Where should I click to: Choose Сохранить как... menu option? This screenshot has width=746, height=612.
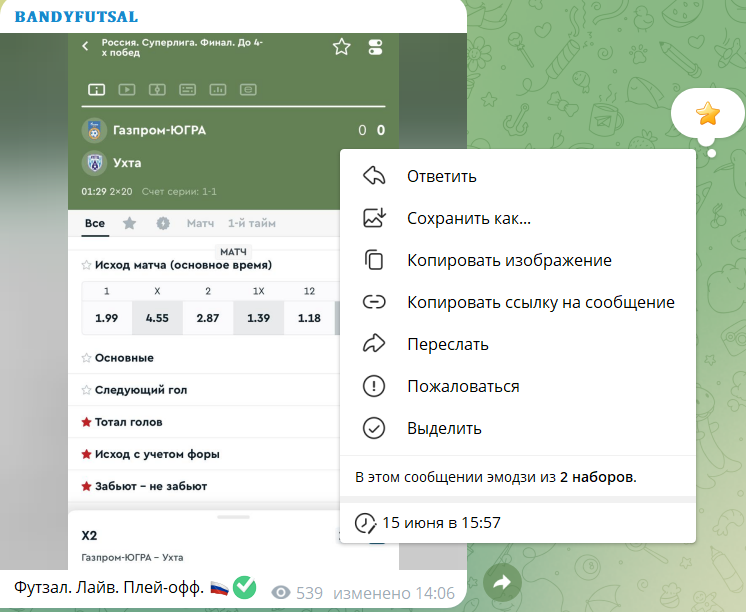pyautogui.click(x=468, y=218)
